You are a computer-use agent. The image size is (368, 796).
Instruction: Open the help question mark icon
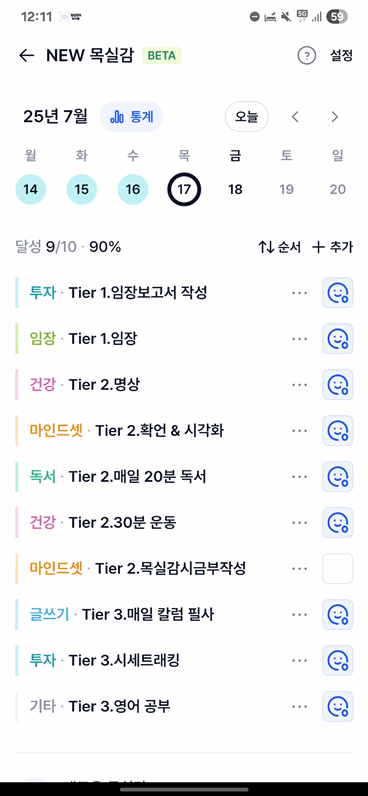(x=307, y=55)
